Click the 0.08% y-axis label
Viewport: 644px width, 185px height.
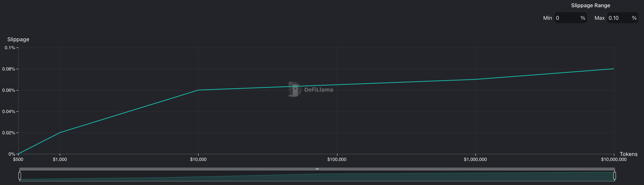[9, 69]
